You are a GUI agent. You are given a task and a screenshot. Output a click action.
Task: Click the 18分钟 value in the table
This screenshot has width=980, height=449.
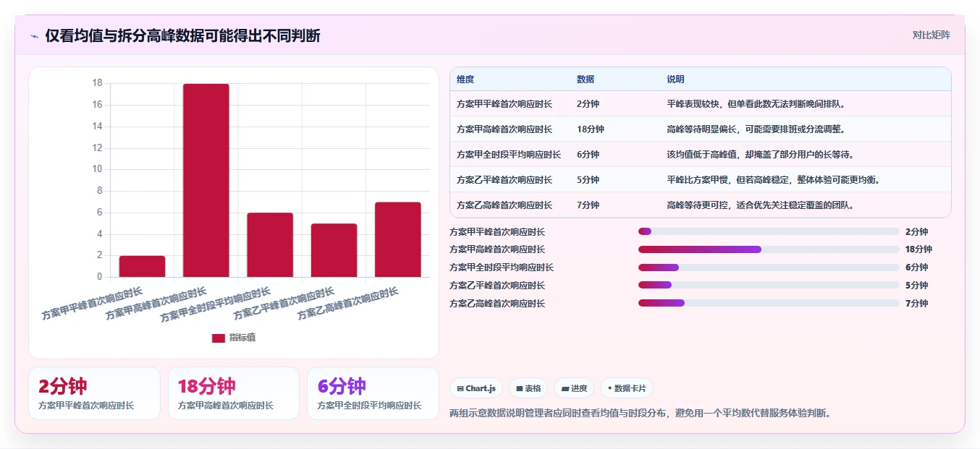591,129
